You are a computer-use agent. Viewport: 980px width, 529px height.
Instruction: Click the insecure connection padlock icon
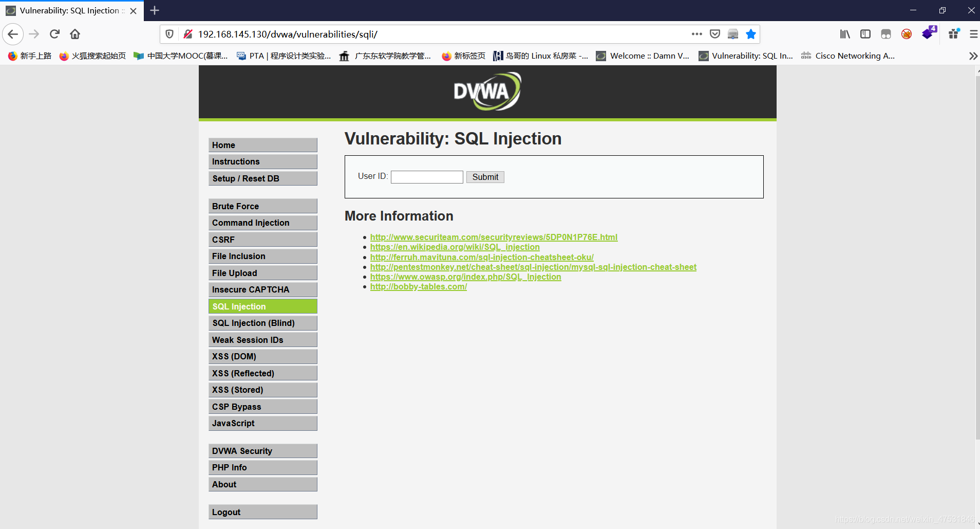point(188,34)
